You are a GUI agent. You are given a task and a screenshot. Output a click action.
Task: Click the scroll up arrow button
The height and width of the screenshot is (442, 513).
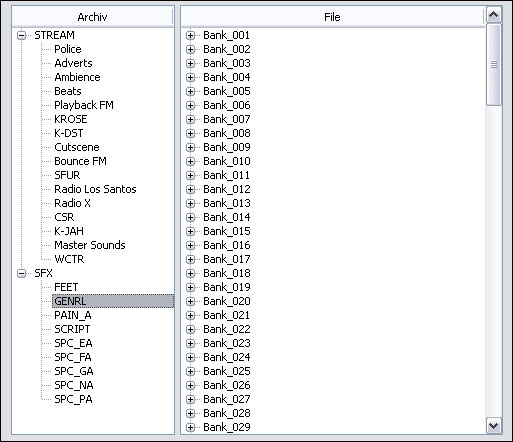tap(494, 15)
